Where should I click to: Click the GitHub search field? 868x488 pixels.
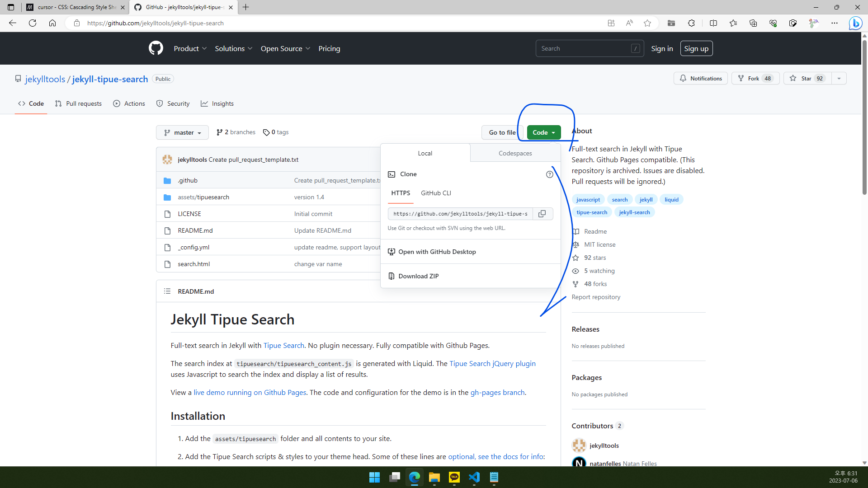(x=590, y=48)
